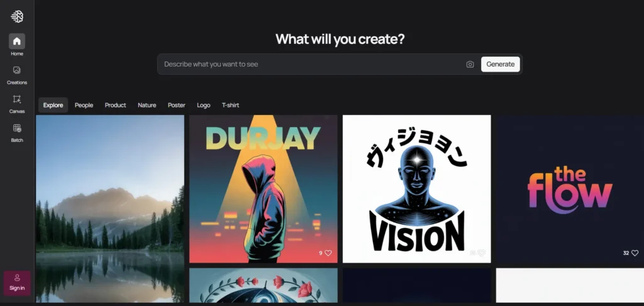The width and height of the screenshot is (644, 306).
Task: Switch to the Poster tab
Action: [x=177, y=105]
